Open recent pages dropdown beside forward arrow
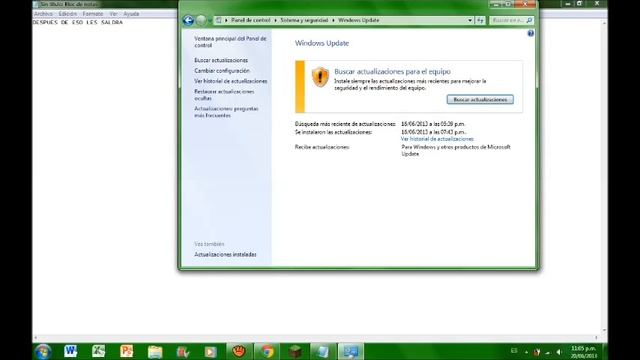The image size is (640, 360). pyautogui.click(x=210, y=20)
